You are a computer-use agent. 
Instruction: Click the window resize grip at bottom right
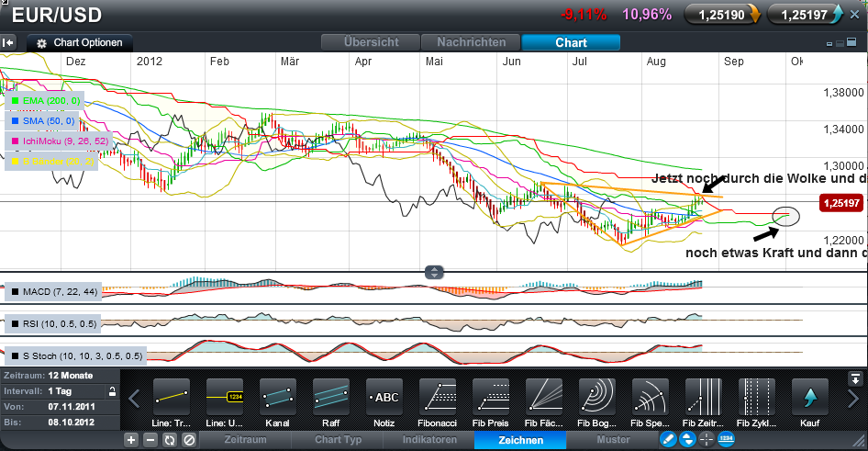860,442
